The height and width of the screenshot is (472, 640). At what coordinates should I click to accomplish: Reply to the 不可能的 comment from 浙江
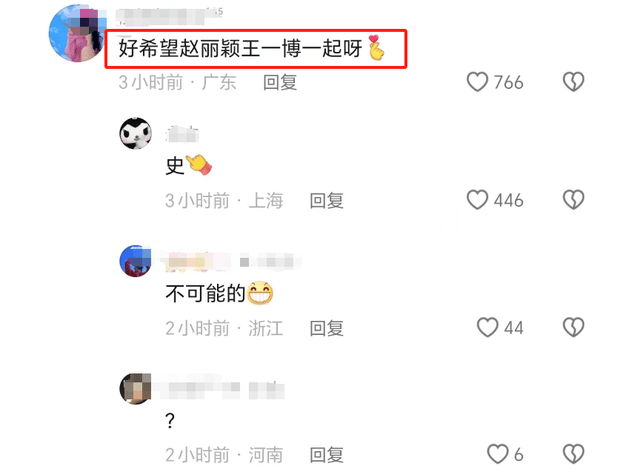(x=327, y=328)
